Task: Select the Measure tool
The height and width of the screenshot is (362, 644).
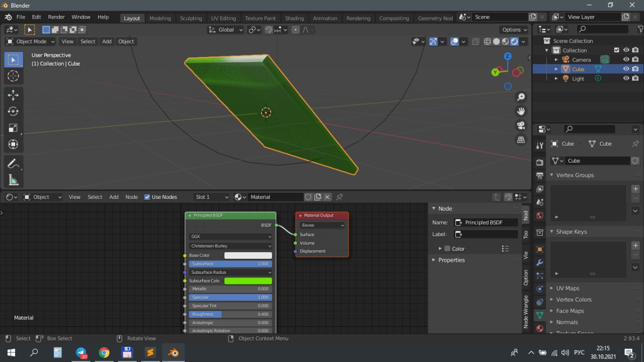Action: (x=14, y=180)
